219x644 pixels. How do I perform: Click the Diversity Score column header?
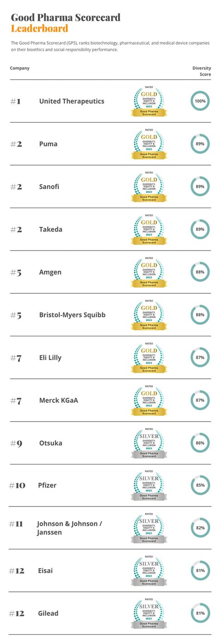click(x=202, y=71)
